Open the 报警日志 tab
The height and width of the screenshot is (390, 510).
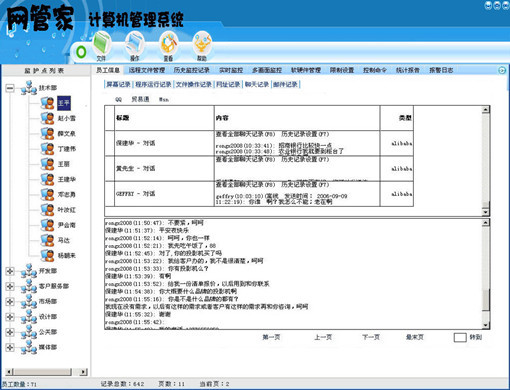tap(441, 70)
